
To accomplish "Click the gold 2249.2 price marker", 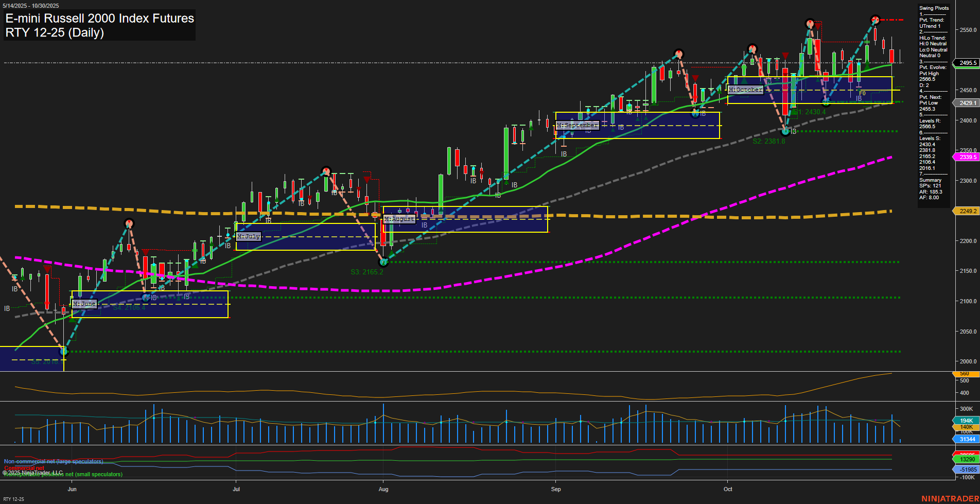I will [x=967, y=211].
